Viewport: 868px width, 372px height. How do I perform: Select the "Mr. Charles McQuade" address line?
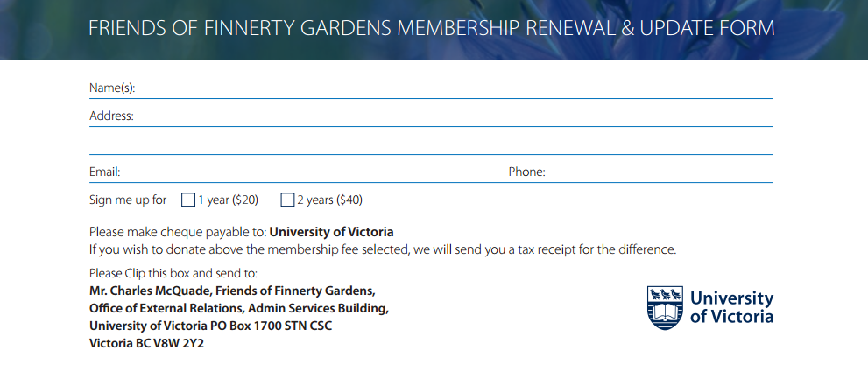232,291
